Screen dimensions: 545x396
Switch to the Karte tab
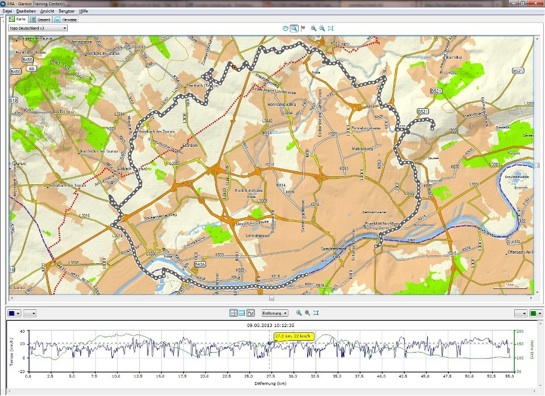click(18, 19)
